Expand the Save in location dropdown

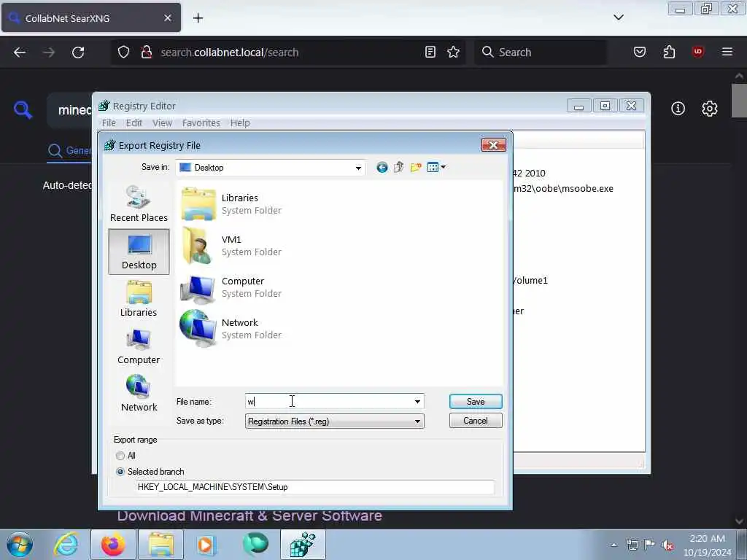tap(357, 168)
